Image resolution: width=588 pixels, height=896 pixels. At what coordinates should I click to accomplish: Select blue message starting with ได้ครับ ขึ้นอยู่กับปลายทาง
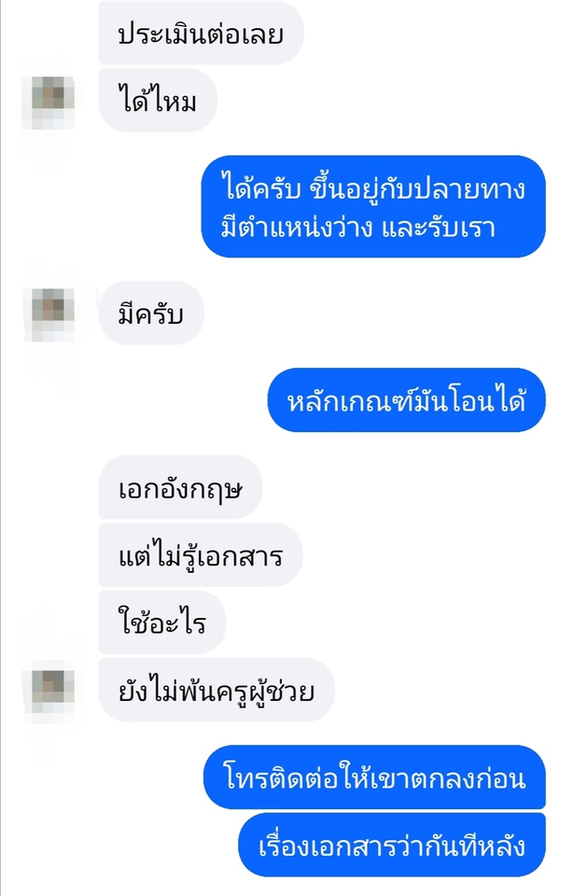[373, 207]
